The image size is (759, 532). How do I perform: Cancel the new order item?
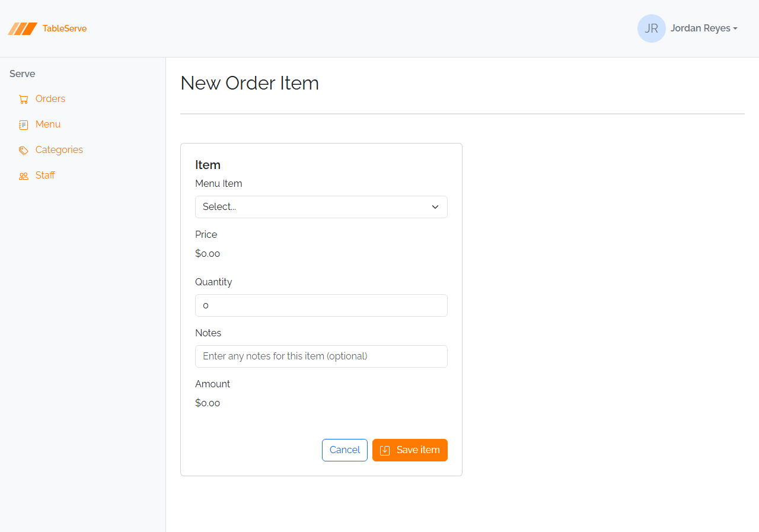tap(345, 450)
